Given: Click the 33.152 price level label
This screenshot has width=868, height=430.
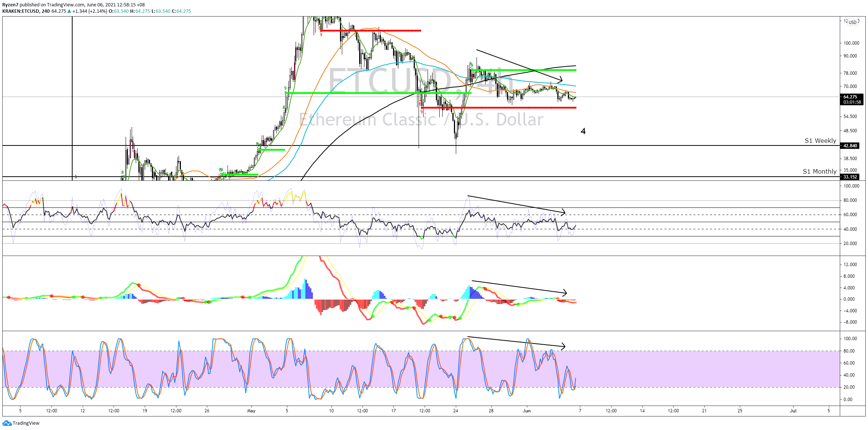Looking at the screenshot, I should (850, 177).
